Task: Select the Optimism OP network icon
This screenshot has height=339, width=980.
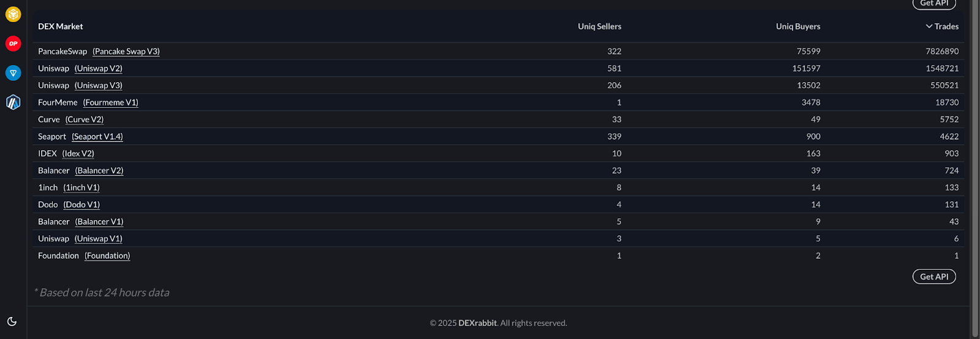Action: [13, 44]
